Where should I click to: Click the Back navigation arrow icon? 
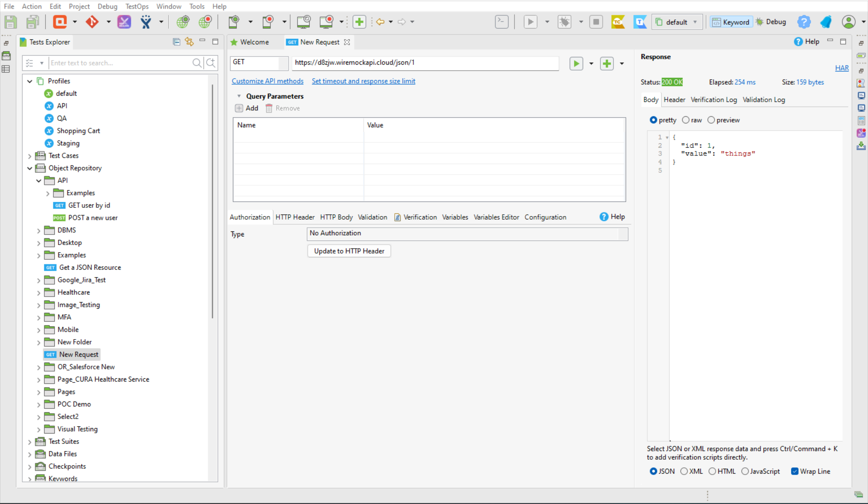380,22
